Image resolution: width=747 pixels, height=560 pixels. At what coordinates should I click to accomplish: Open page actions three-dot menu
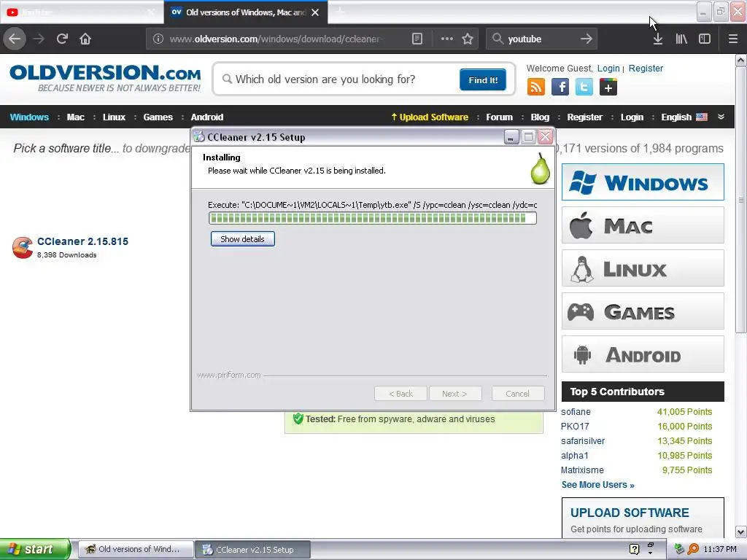click(x=447, y=39)
